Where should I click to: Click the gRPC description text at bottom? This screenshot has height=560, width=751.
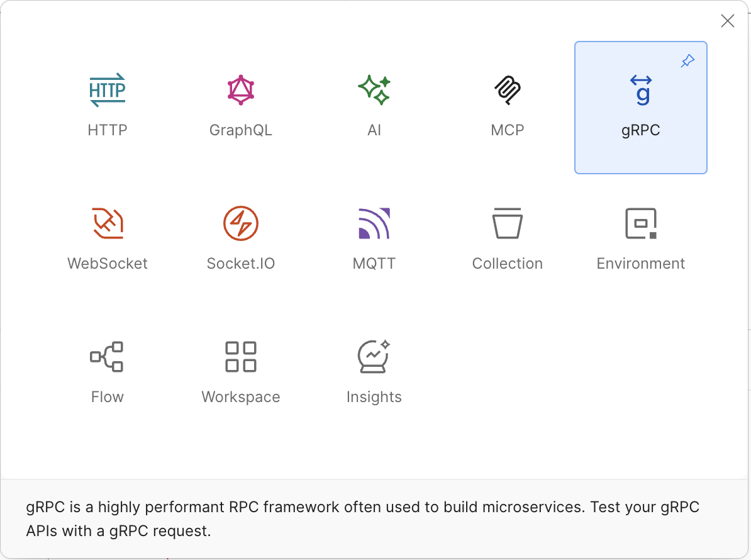point(362,519)
